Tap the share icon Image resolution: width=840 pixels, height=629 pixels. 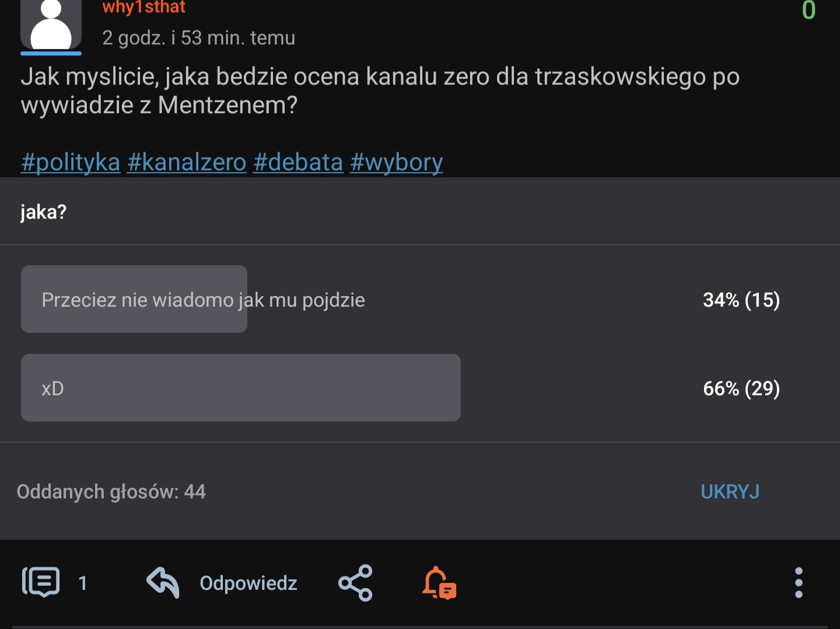(x=355, y=582)
